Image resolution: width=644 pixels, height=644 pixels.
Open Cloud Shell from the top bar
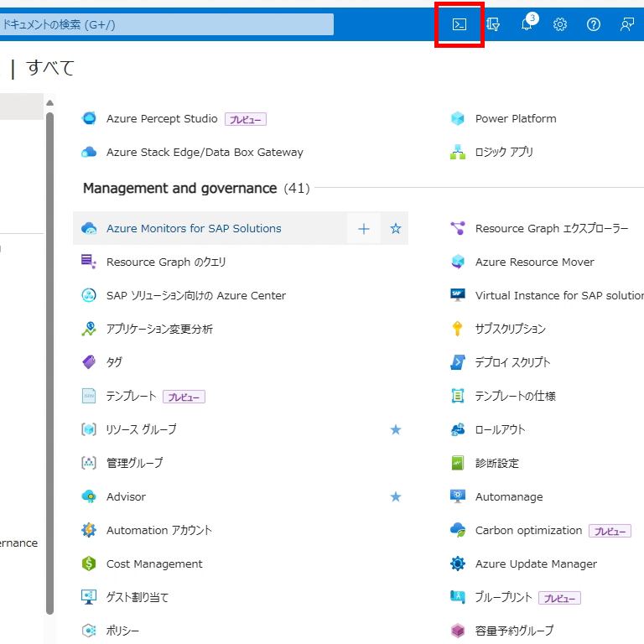click(460, 24)
